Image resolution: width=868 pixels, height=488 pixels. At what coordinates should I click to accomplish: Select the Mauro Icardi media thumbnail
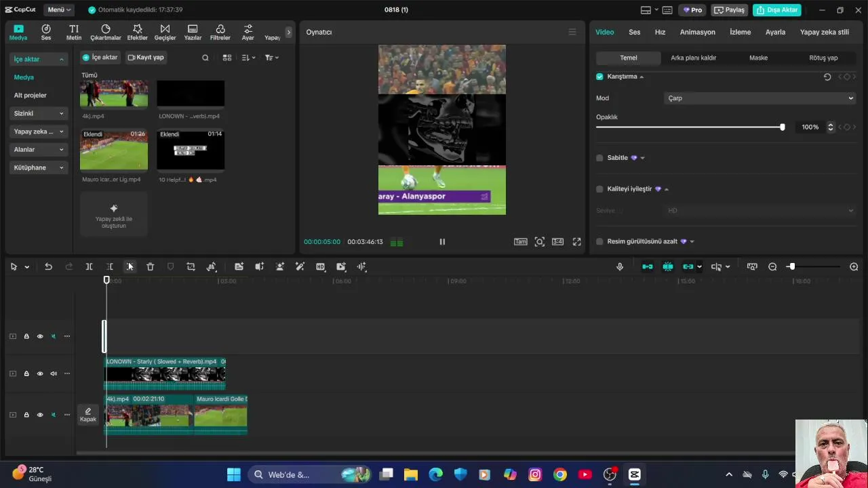coord(114,150)
